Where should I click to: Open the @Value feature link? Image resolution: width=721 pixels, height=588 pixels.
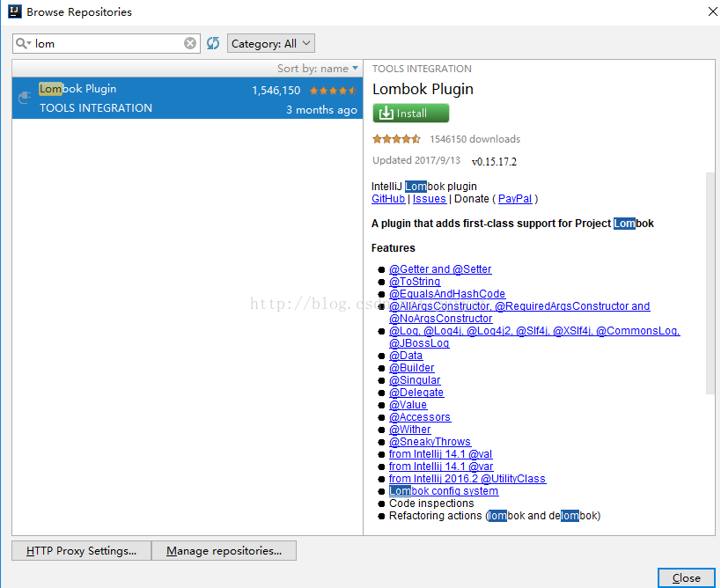[x=408, y=405]
